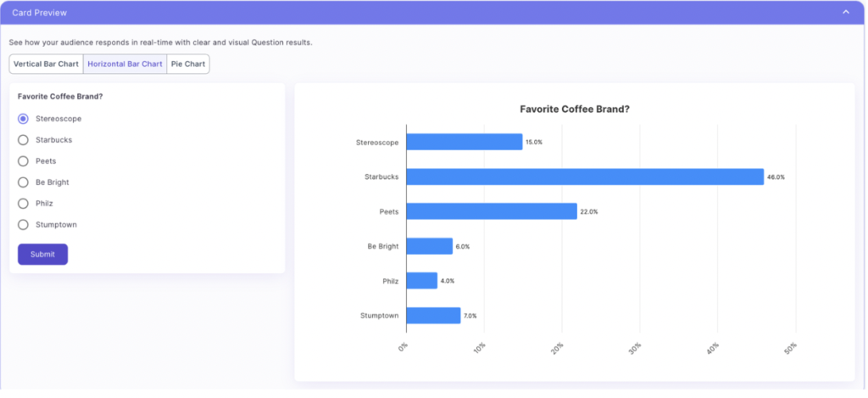Click the Card Preview header title
This screenshot has height=398, width=868.
pos(39,13)
